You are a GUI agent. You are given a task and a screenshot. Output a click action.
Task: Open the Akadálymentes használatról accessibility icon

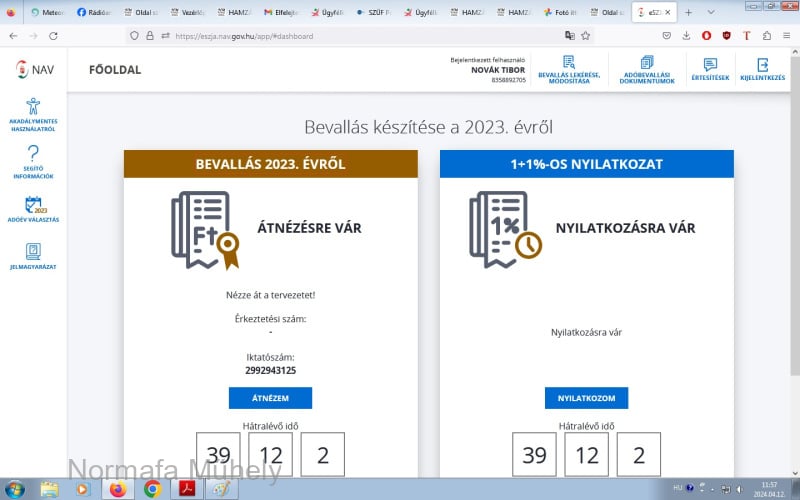coord(33,106)
